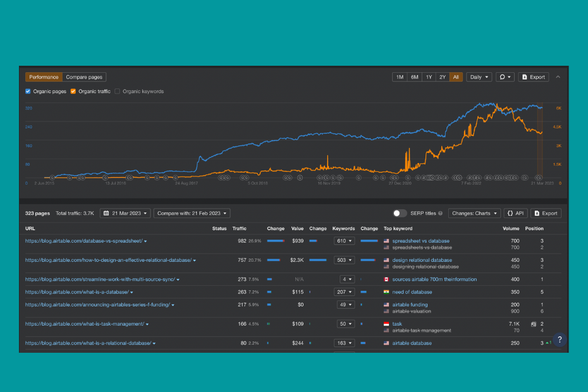Click the India flag beside need of database

click(386, 292)
